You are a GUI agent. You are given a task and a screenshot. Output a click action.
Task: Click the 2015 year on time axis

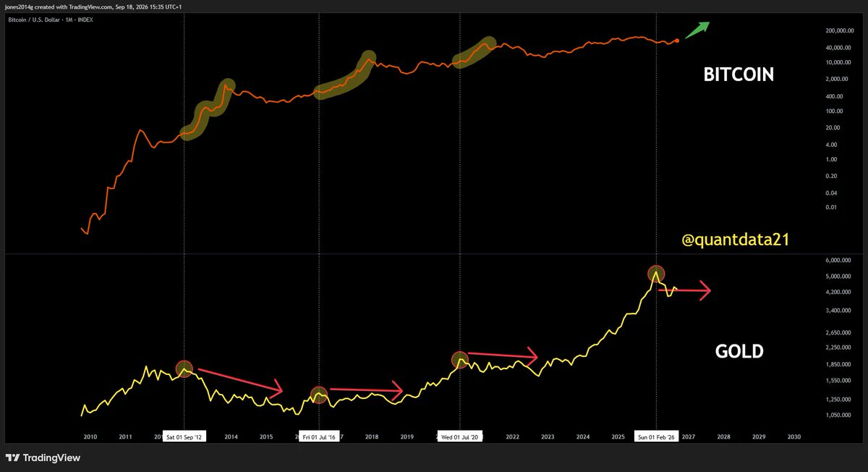pos(266,437)
